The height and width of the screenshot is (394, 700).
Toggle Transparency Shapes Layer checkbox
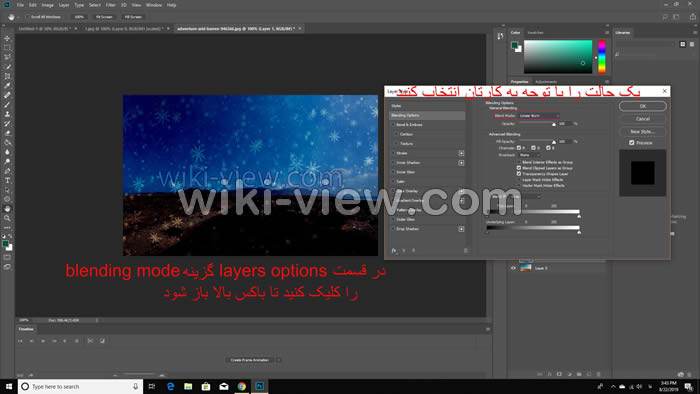point(519,174)
